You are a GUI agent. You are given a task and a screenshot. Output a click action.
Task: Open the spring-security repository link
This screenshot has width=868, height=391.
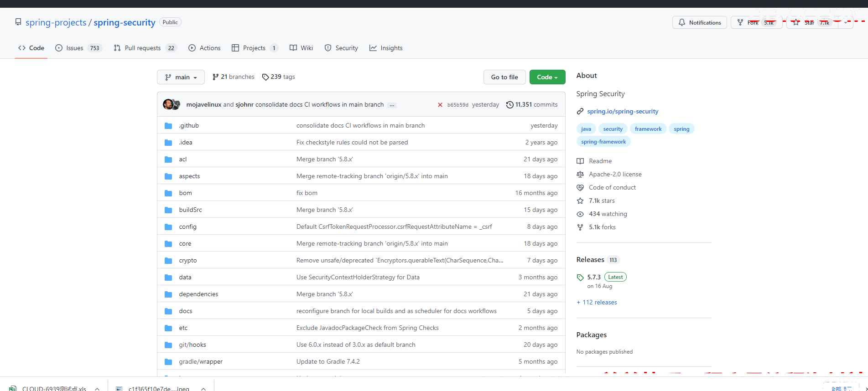point(125,22)
